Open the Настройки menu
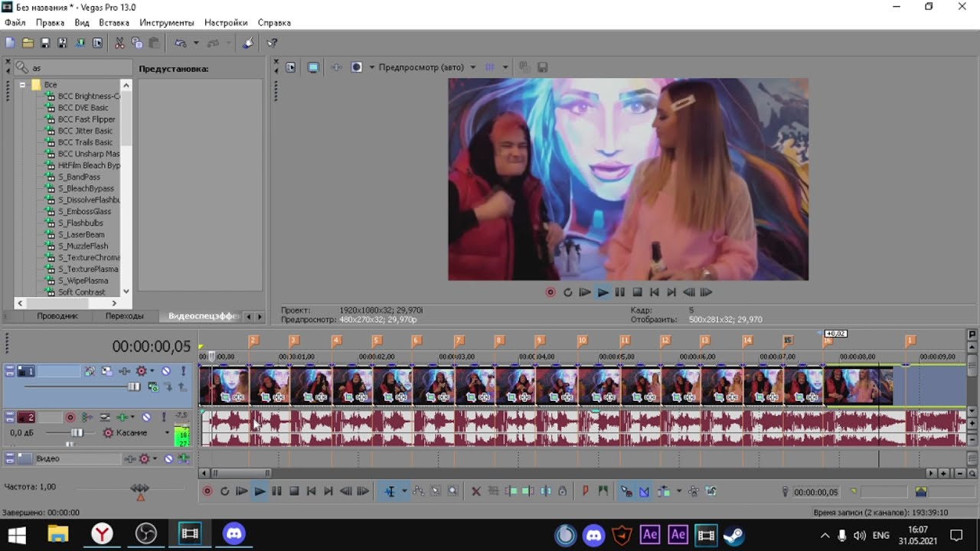The height and width of the screenshot is (551, 980). coord(226,23)
